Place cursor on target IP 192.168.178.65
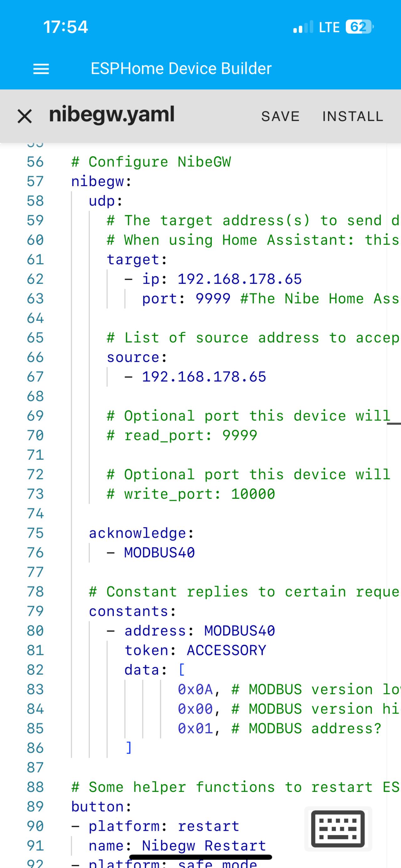 point(239,279)
